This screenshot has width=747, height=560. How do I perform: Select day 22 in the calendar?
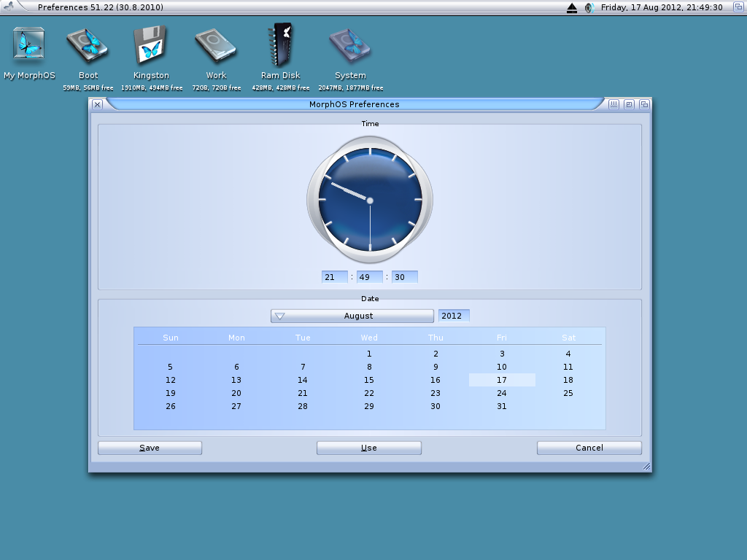pos(369,393)
